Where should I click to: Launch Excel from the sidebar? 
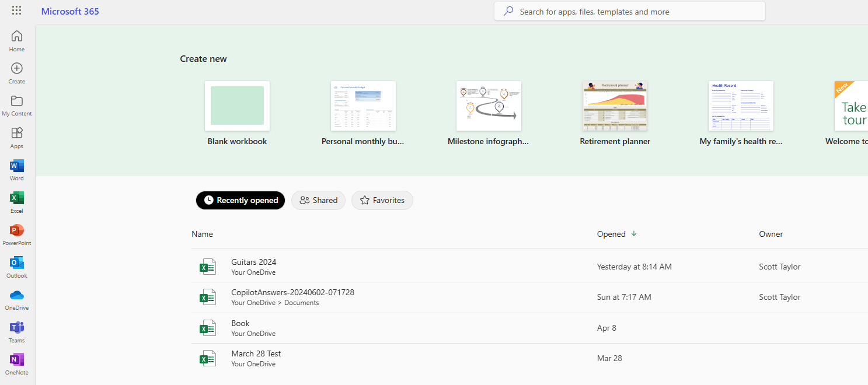17,202
